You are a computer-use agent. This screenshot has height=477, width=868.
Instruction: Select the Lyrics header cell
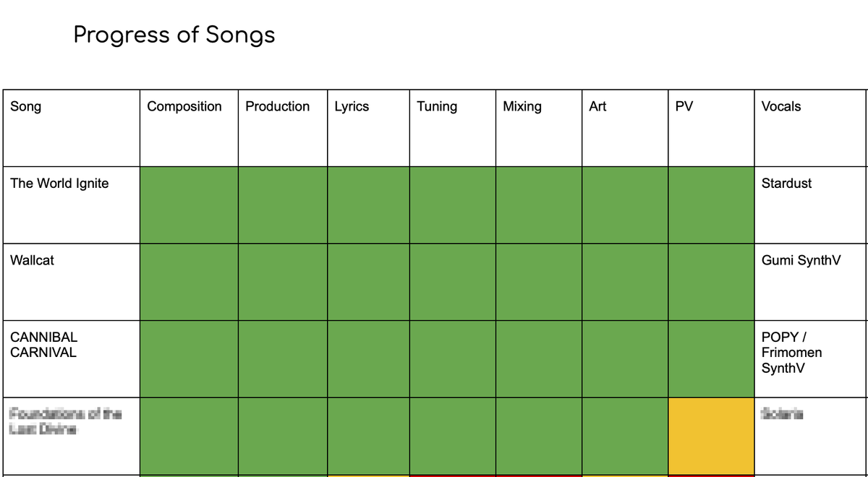click(x=369, y=128)
